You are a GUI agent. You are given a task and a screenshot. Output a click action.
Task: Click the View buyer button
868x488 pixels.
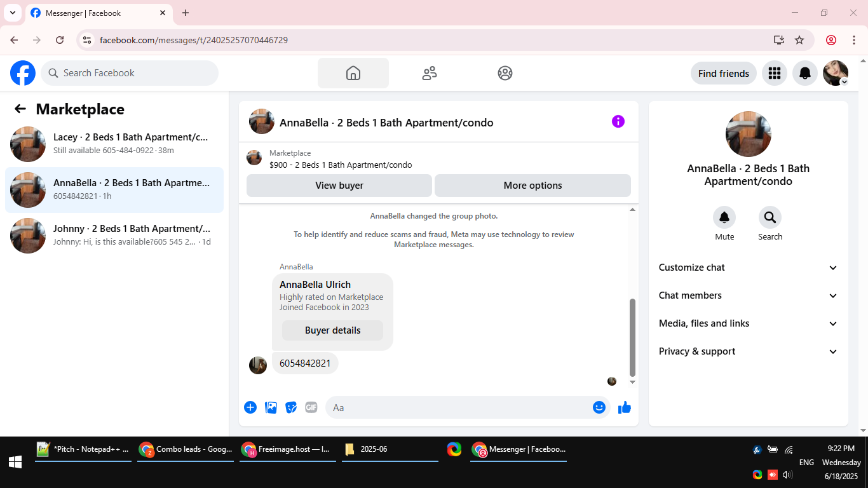[x=339, y=186]
